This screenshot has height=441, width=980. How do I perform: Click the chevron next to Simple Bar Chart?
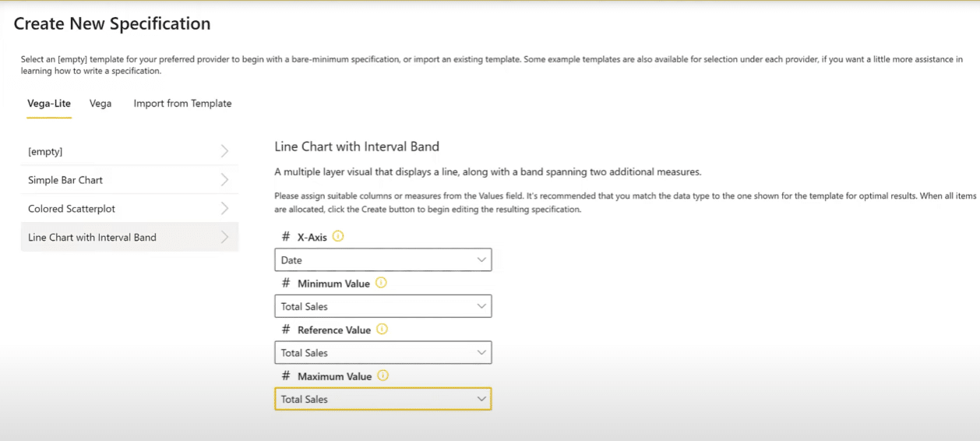224,180
